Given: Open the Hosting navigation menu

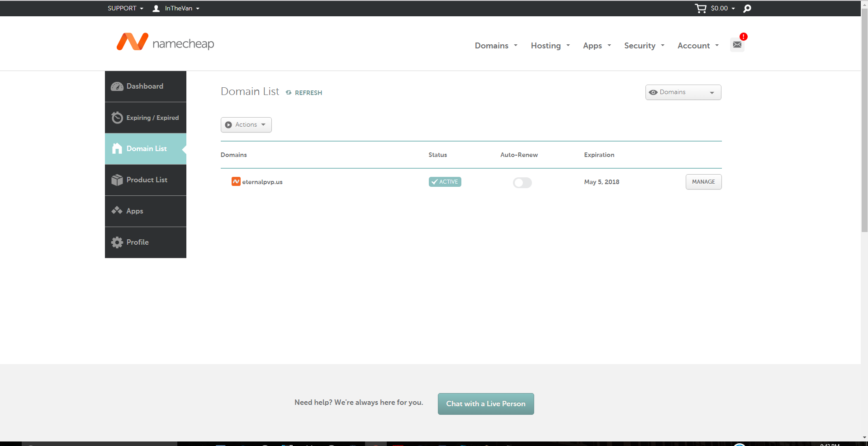Looking at the screenshot, I should [550, 46].
